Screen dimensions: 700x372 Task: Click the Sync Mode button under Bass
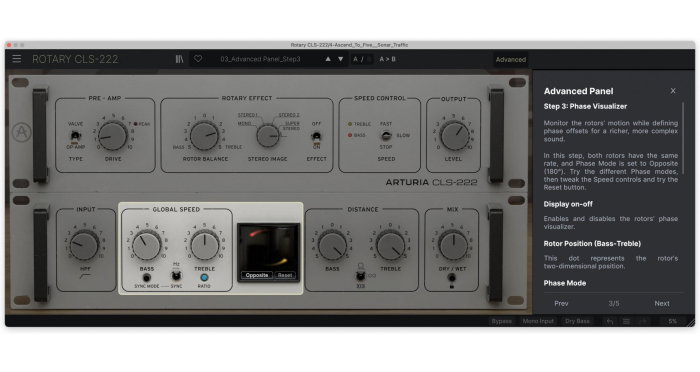(146, 278)
